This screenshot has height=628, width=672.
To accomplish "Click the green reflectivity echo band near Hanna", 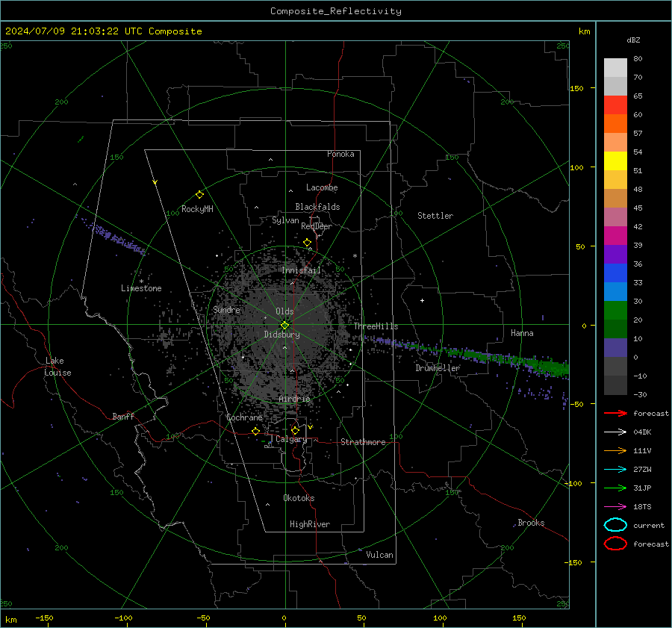I will point(510,359).
